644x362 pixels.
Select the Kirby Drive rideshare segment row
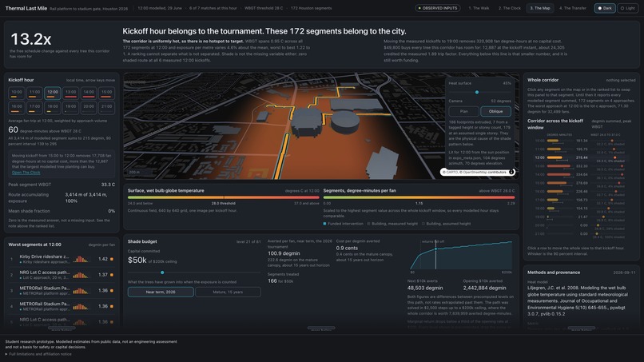pyautogui.click(x=62, y=259)
